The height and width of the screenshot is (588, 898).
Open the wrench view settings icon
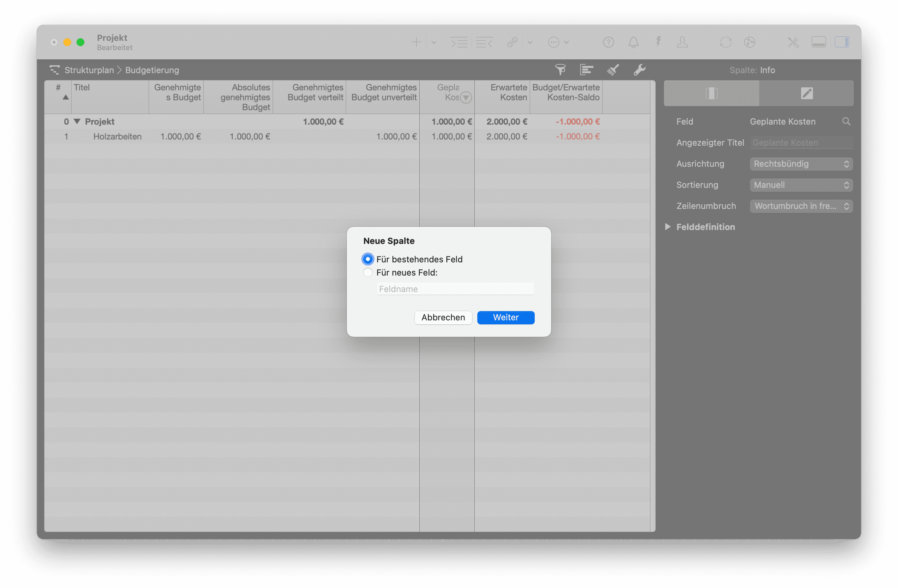(639, 70)
